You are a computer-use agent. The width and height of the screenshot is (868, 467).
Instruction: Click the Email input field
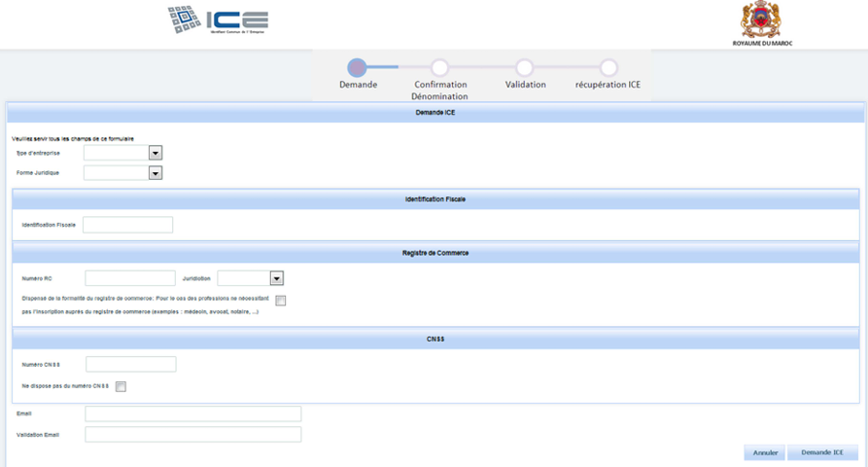pos(192,413)
